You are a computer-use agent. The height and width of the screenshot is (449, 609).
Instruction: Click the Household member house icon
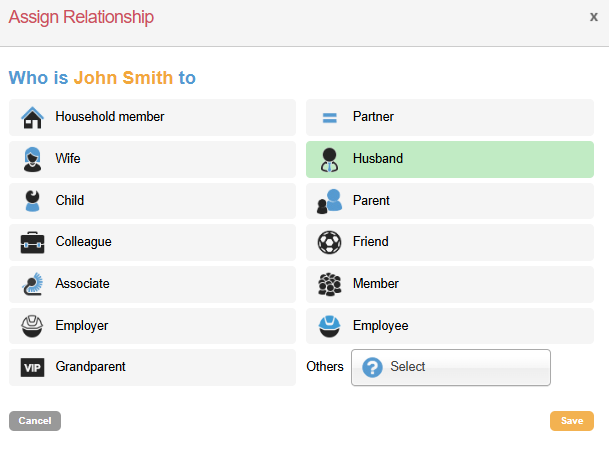32,118
